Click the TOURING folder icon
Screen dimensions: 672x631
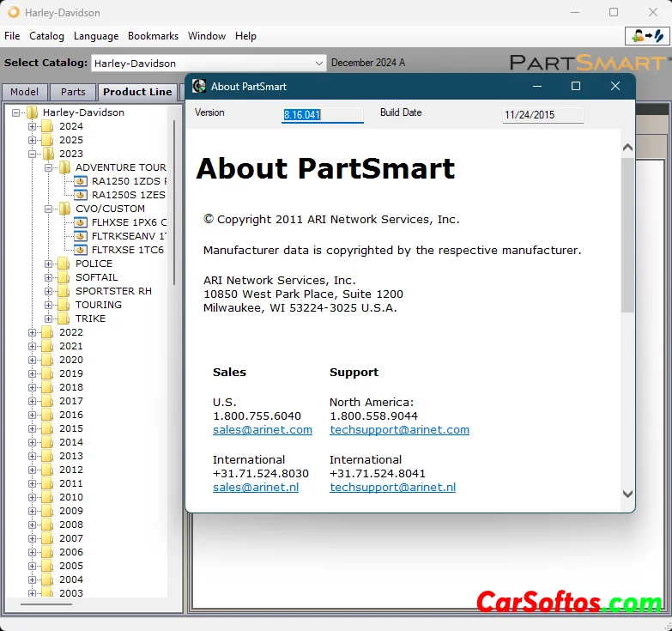(x=64, y=305)
